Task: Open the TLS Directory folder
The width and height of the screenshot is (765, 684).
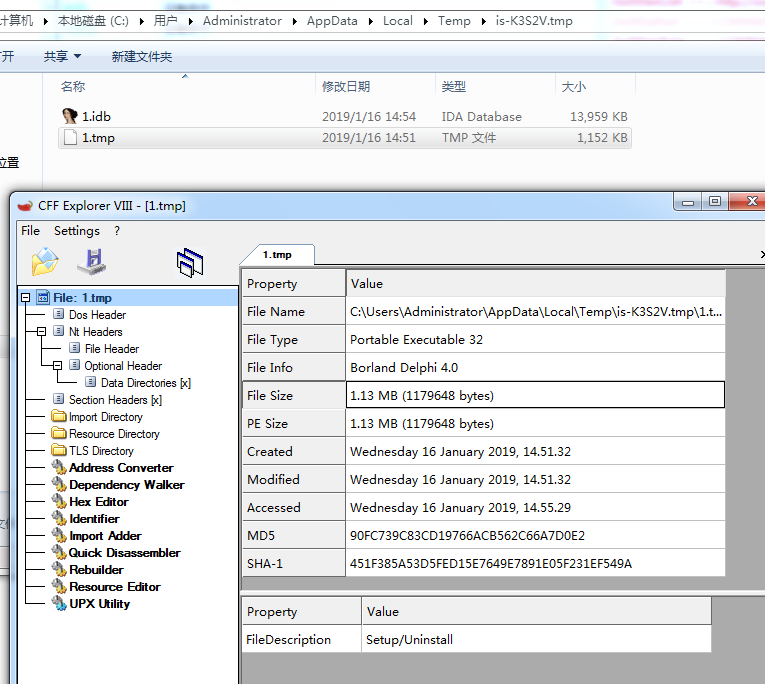Action: tap(101, 451)
